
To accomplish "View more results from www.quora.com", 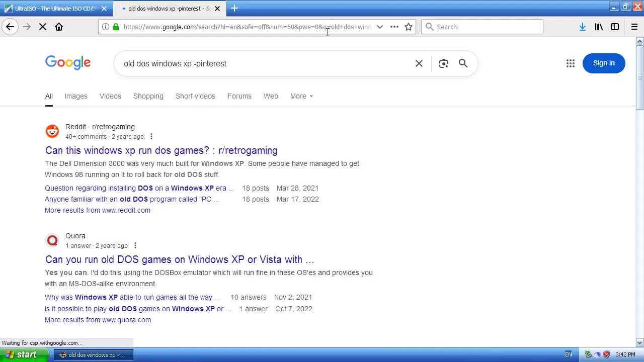I will click(98, 320).
